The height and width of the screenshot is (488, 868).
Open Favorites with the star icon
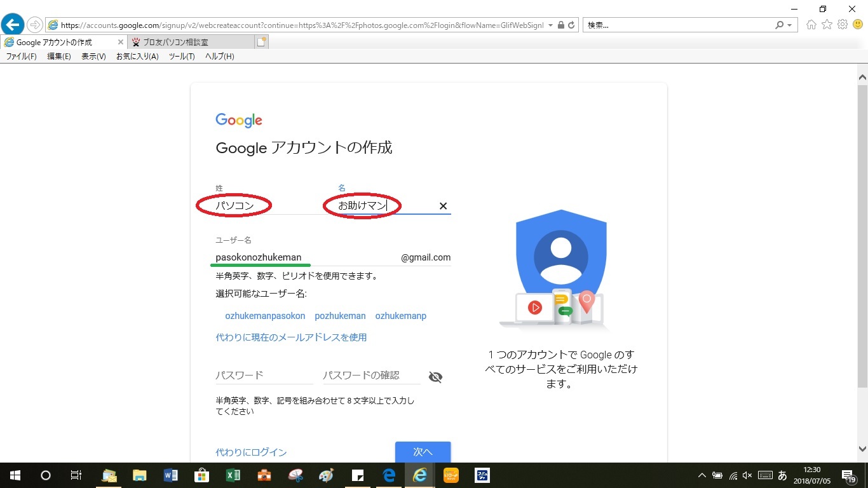point(827,25)
